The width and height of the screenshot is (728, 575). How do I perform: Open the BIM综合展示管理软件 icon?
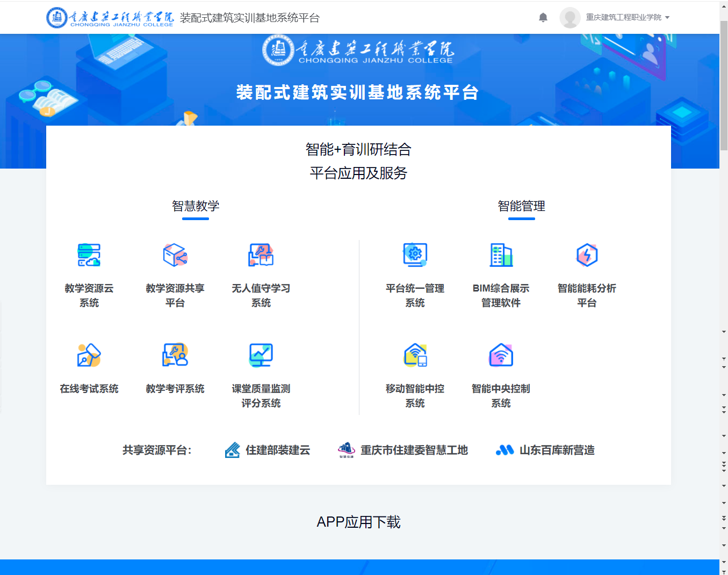pos(501,255)
